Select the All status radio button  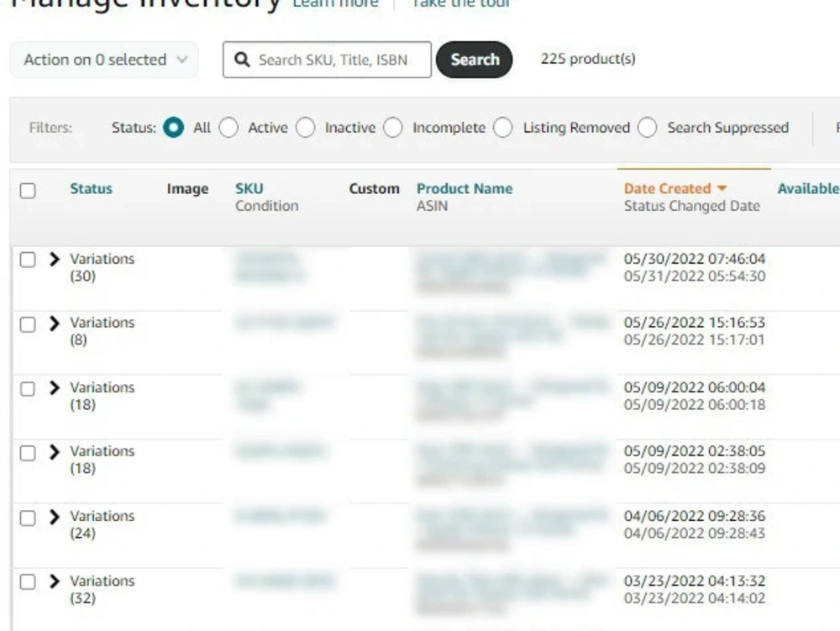(x=174, y=128)
